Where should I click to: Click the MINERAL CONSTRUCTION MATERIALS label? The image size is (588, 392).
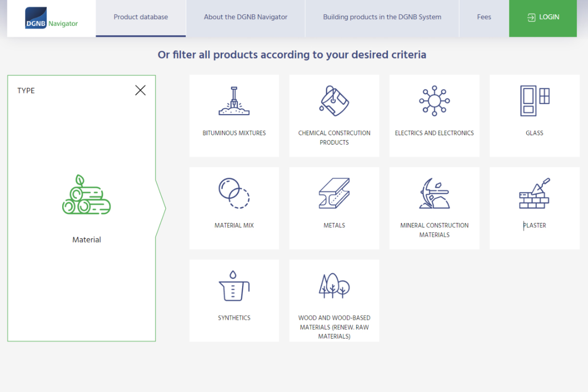[434, 230]
